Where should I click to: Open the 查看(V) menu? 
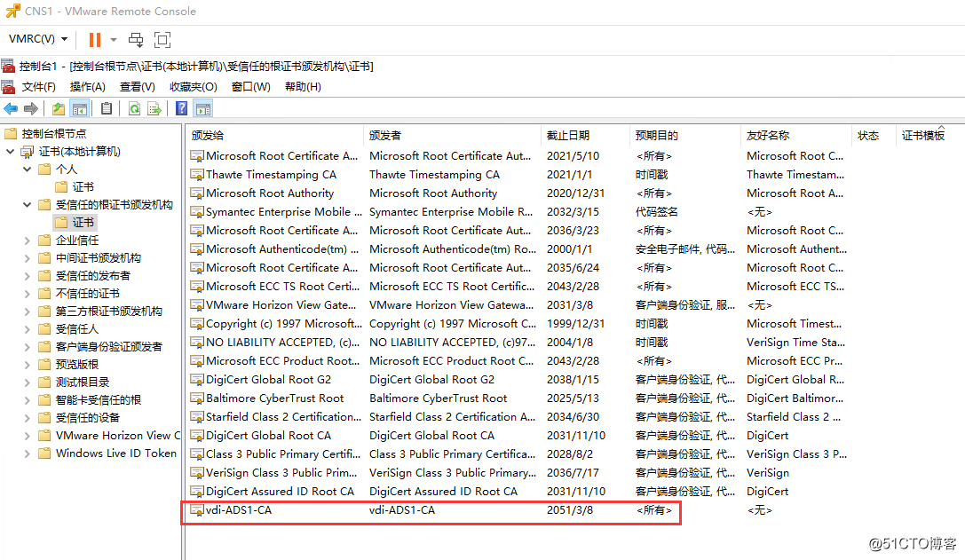tap(138, 87)
